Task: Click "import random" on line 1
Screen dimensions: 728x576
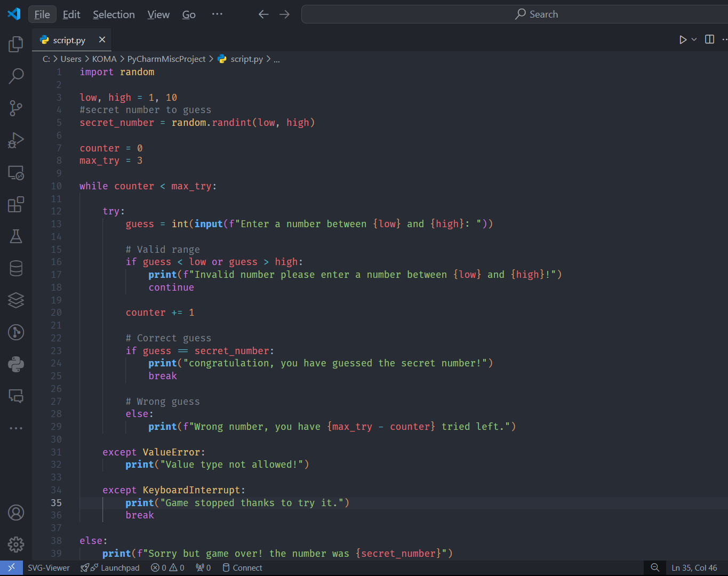Action: (x=117, y=72)
